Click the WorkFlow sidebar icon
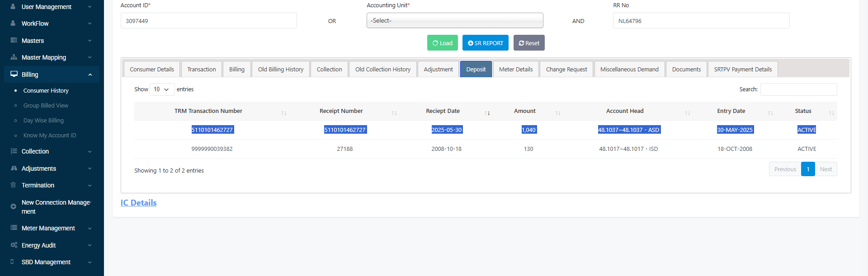The height and width of the screenshot is (276, 868). [x=13, y=23]
